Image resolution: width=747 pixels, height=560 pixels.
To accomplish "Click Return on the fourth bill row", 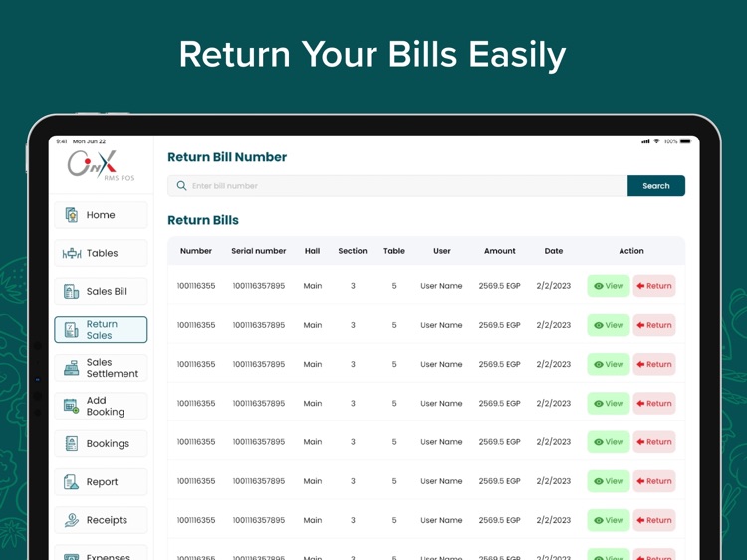I will (654, 404).
